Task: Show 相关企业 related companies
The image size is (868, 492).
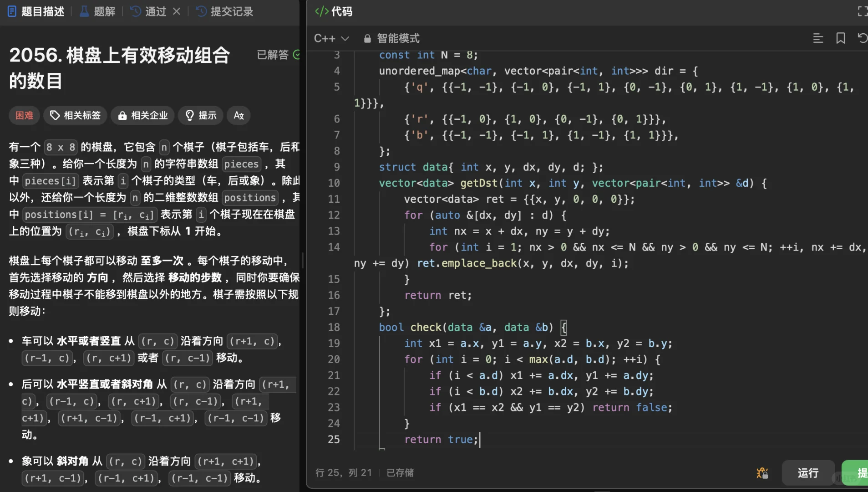Action: point(143,115)
